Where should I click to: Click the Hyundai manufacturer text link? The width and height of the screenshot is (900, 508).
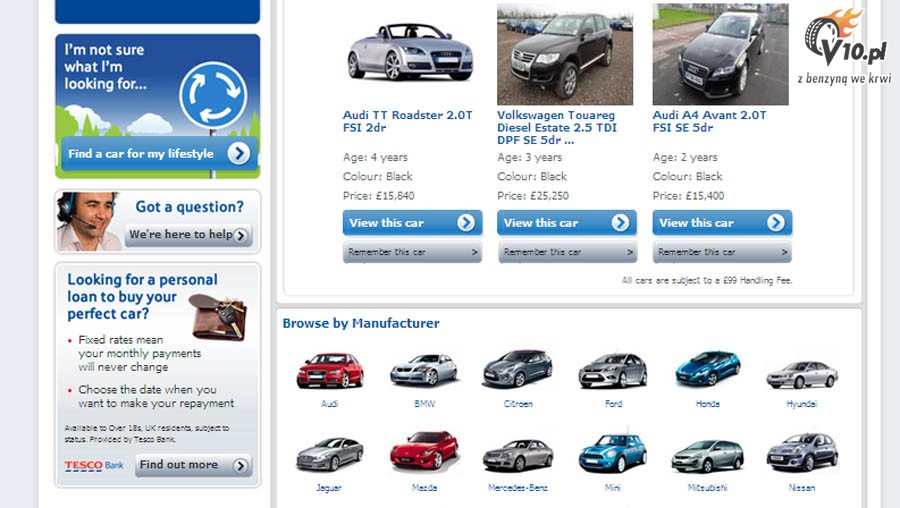coord(802,404)
